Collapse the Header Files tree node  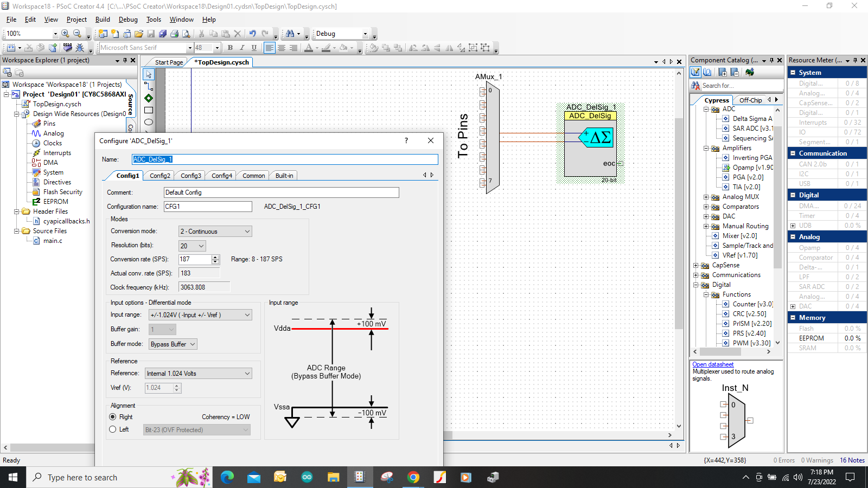click(x=17, y=211)
